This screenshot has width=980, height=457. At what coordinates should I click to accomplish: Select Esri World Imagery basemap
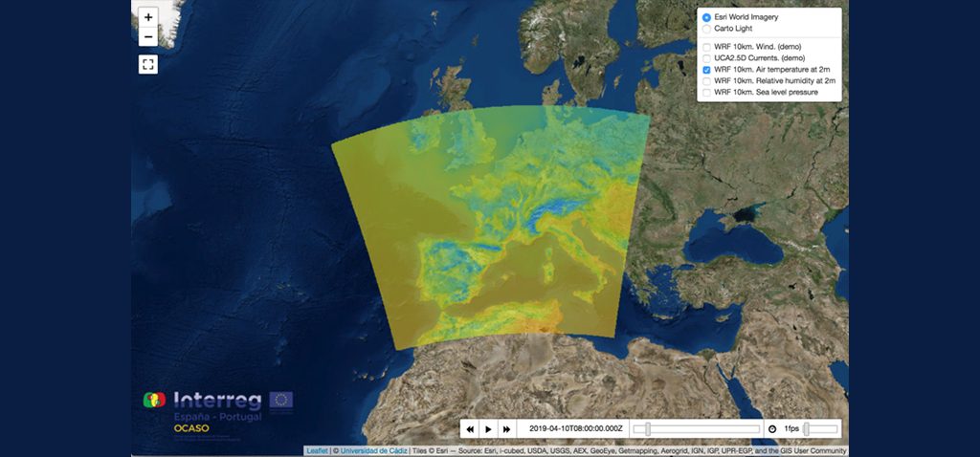pyautogui.click(x=706, y=17)
